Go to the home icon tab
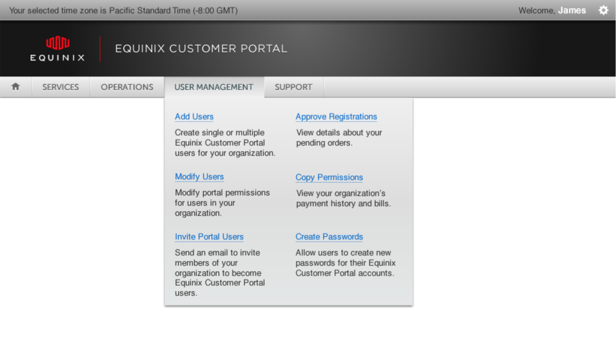This screenshot has height=364, width=616. [x=16, y=87]
